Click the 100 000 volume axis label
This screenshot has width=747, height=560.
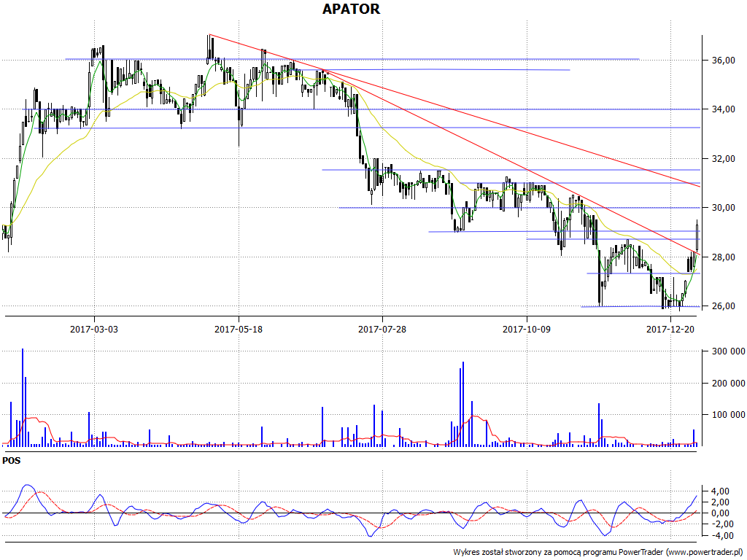click(x=729, y=415)
